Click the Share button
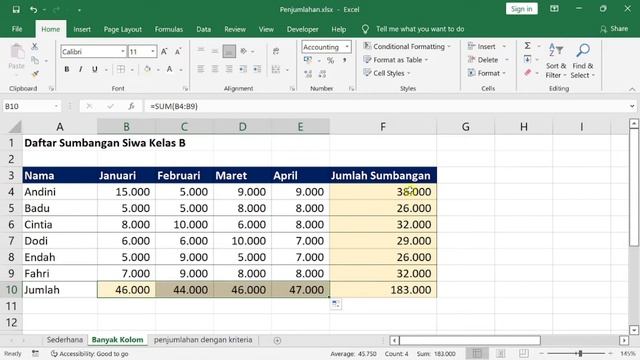 click(x=614, y=29)
